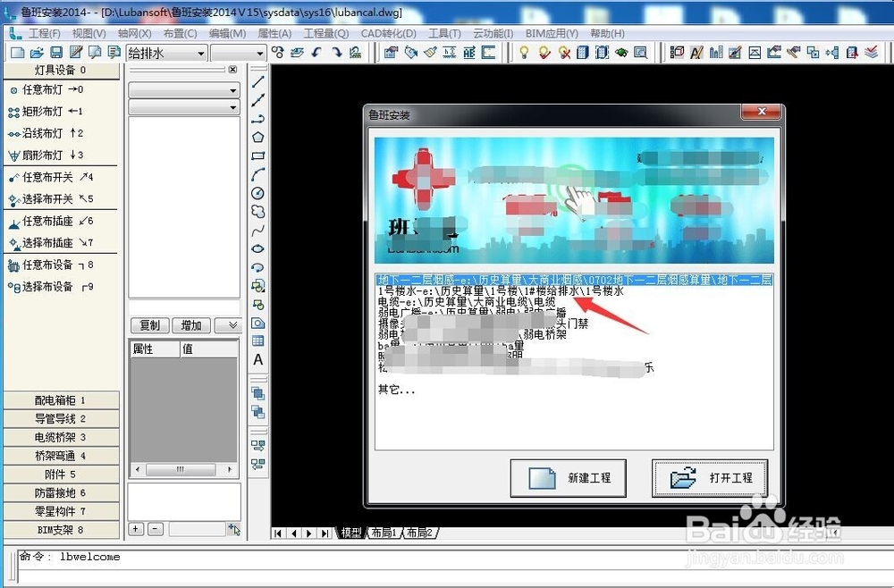This screenshot has width=894, height=588.
Task: Click the yellow lightbulb icon
Action: coord(524,53)
